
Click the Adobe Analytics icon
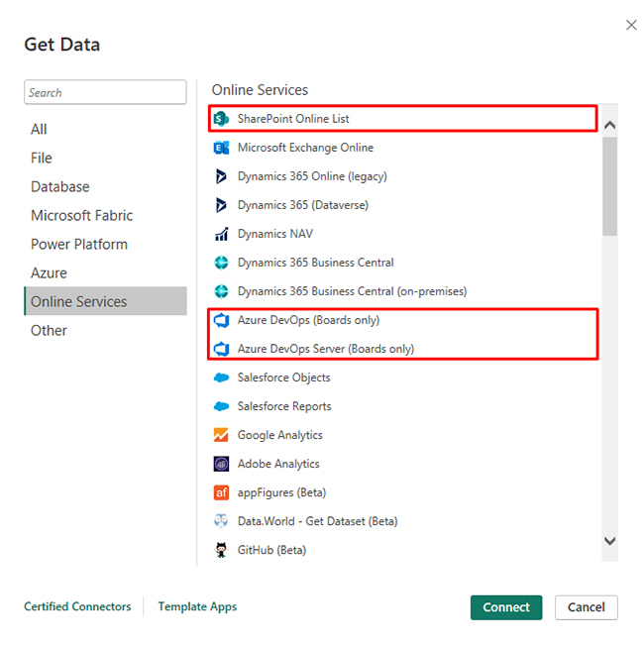point(221,464)
